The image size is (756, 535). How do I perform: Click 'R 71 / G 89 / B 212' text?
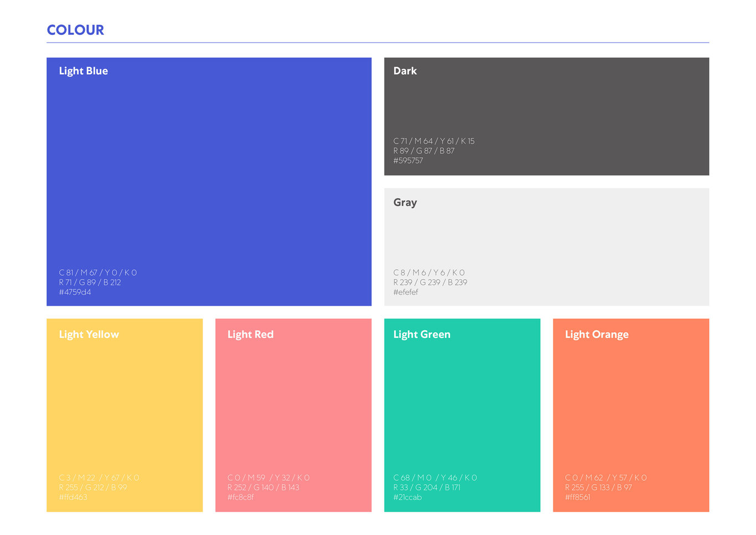(90, 282)
